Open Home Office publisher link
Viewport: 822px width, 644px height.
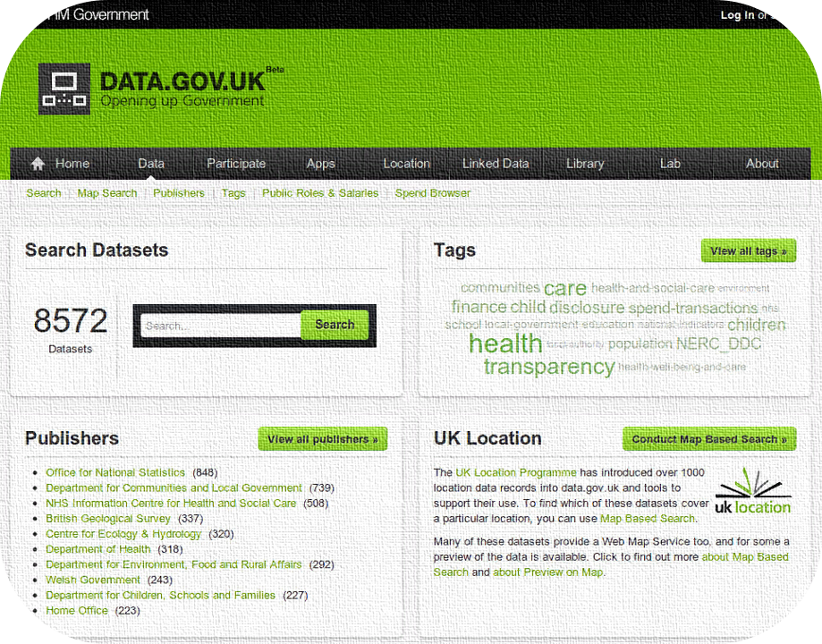click(77, 610)
